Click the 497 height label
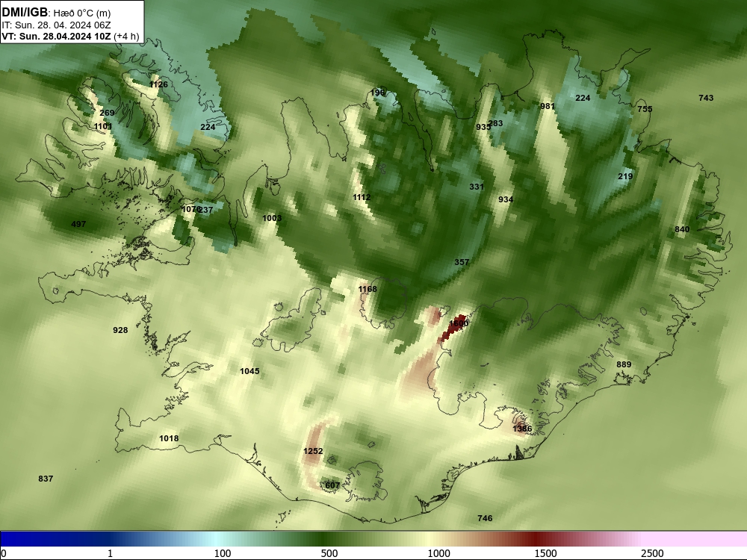This screenshot has height=560, width=747. (78, 224)
